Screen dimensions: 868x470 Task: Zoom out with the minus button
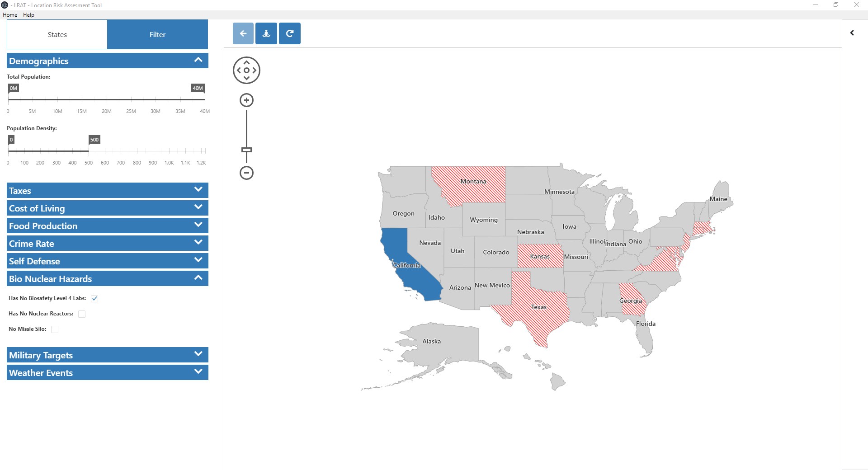[246, 173]
